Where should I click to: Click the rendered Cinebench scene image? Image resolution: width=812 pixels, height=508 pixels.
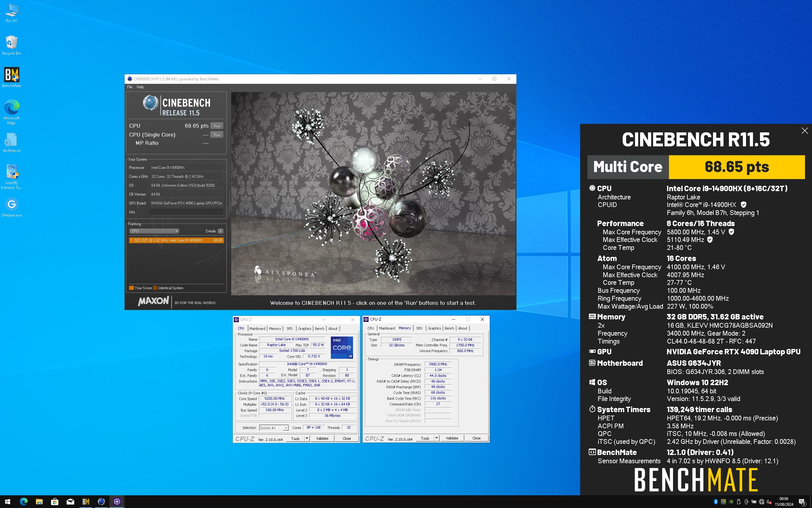coord(373,194)
